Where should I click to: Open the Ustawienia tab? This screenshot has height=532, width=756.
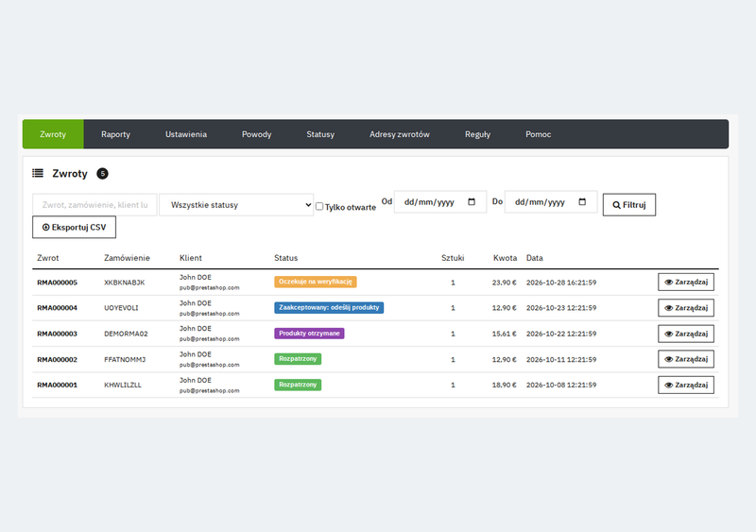coord(186,134)
